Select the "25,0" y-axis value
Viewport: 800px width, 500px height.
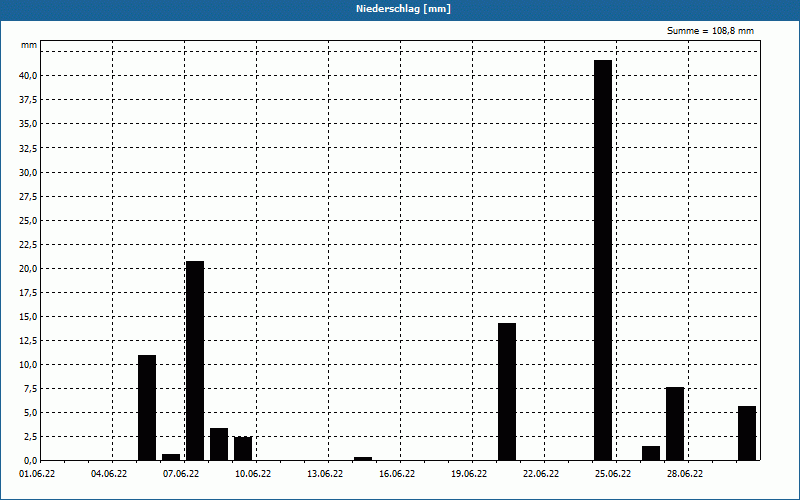(28, 220)
